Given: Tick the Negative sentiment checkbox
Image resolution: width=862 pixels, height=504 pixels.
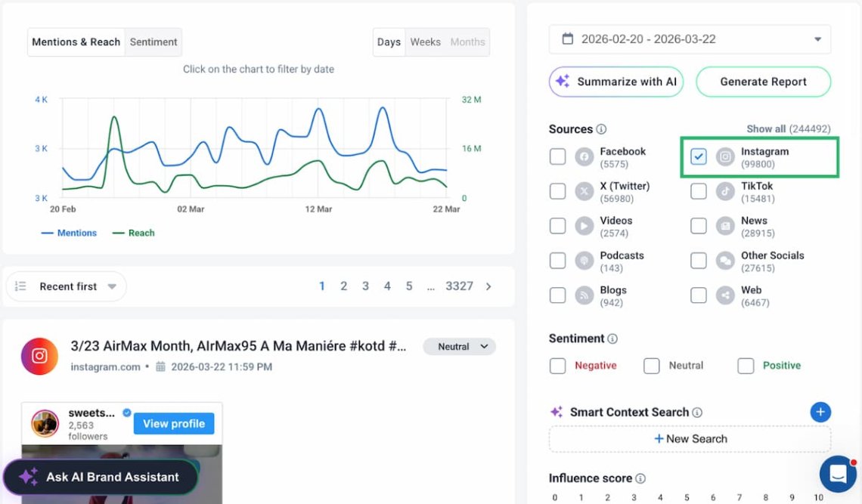Looking at the screenshot, I should pos(557,366).
